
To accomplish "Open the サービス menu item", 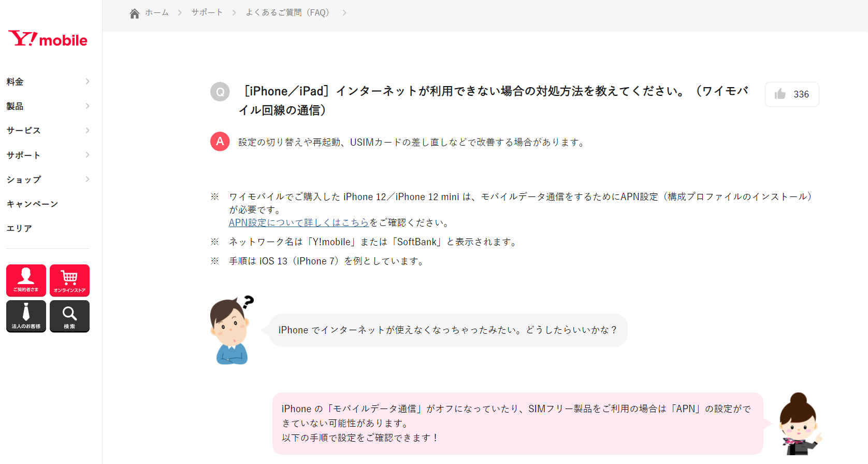I will (23, 130).
